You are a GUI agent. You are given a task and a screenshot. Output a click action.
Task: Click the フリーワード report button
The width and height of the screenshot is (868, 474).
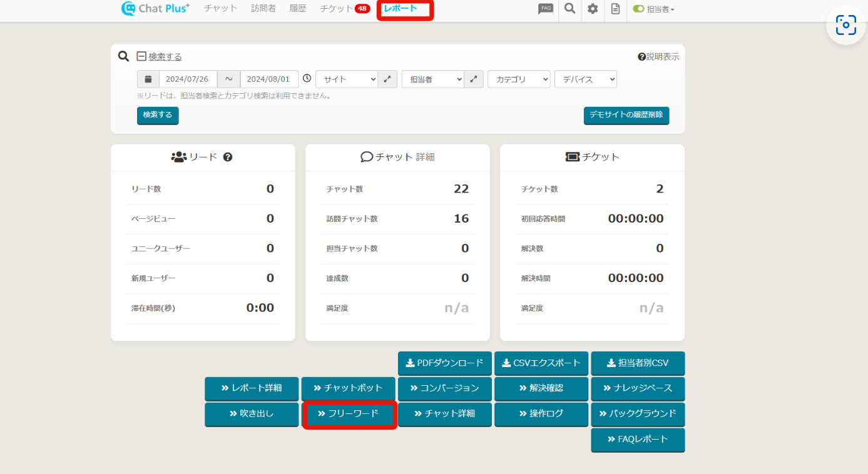click(x=349, y=414)
